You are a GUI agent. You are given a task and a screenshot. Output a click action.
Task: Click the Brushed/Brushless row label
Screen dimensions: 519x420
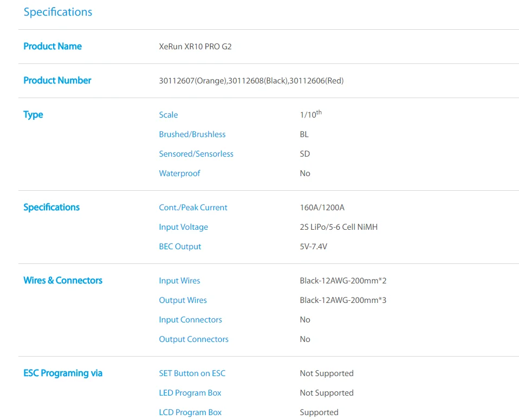(192, 134)
